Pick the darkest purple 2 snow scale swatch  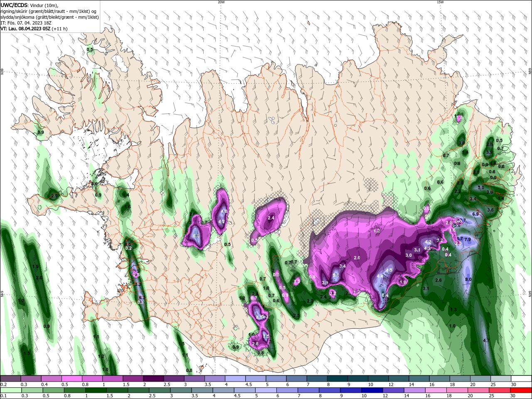[153, 379]
